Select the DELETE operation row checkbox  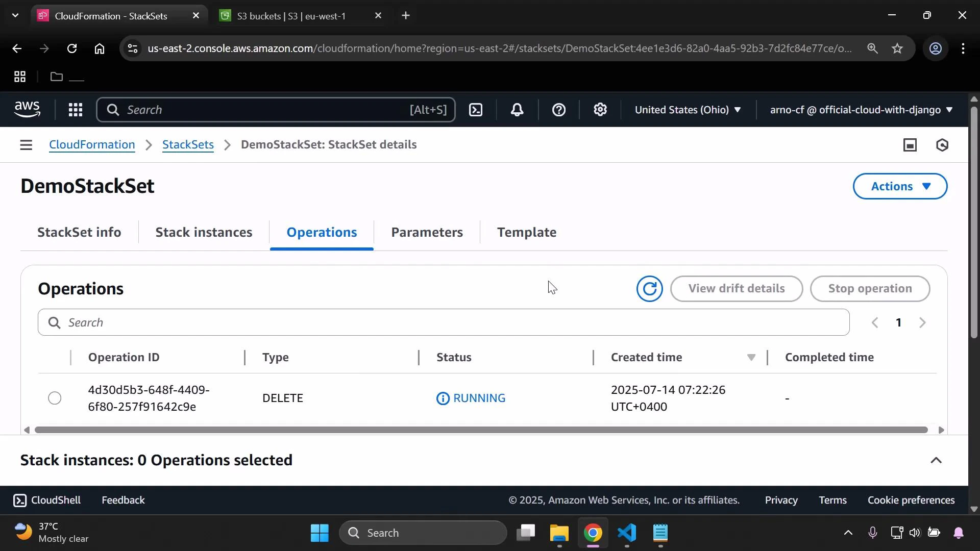(54, 398)
